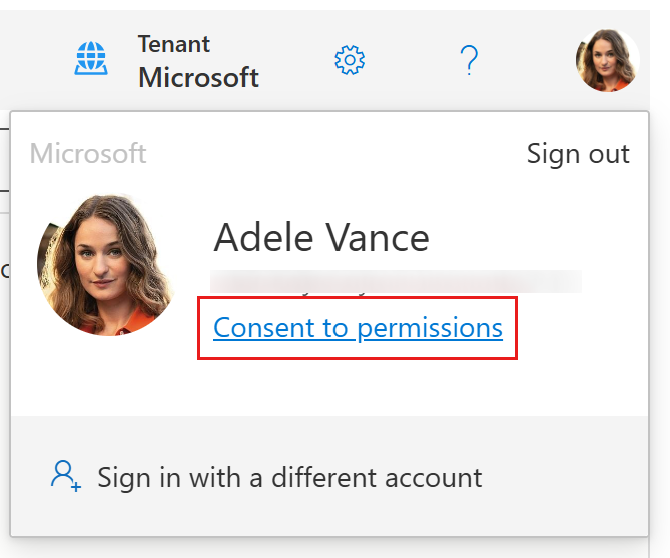Click the globe tenant switcher icon

pyautogui.click(x=91, y=59)
